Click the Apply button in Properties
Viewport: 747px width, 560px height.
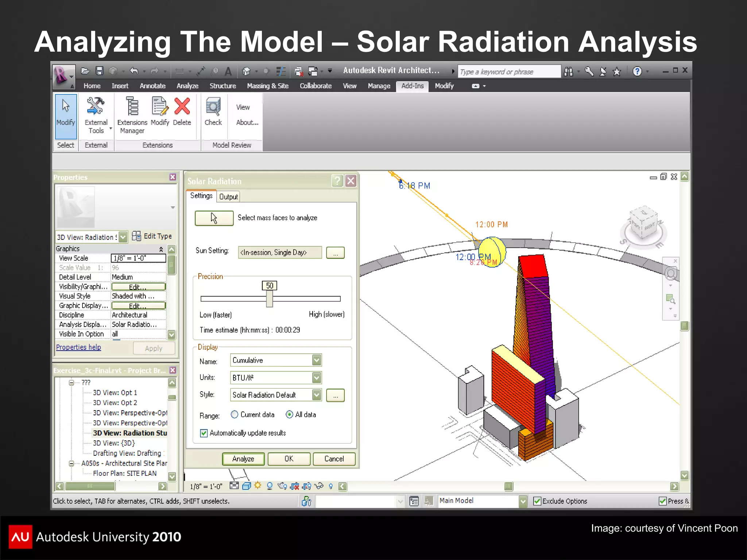pos(154,349)
